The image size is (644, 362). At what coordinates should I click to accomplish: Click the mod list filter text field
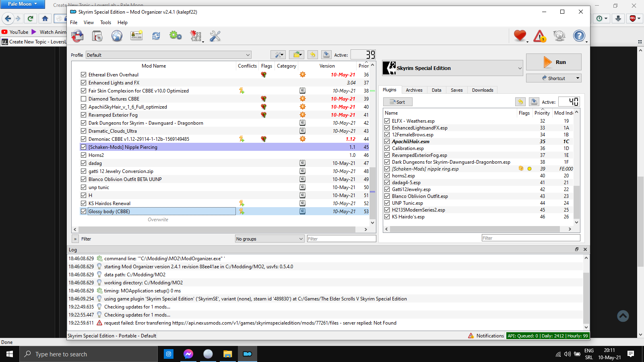coord(341,239)
